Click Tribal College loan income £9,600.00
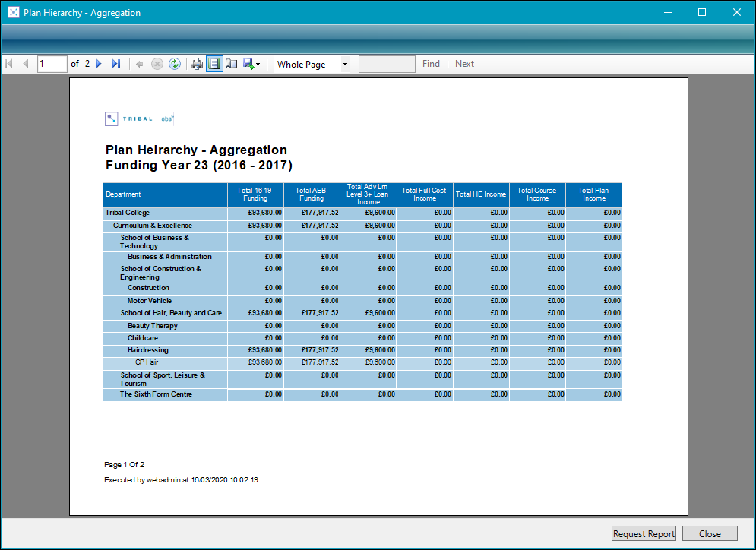 380,213
